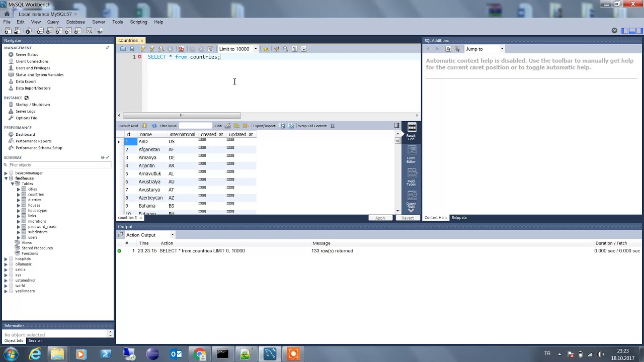The height and width of the screenshot is (362, 644).
Task: Open the Scripting menu
Action: [138, 22]
